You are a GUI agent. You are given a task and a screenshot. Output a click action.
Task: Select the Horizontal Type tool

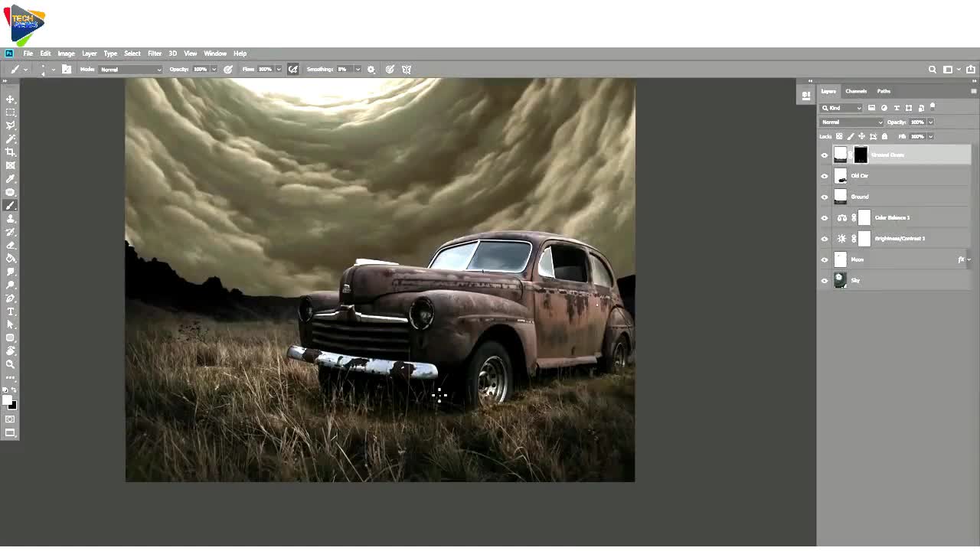click(11, 311)
